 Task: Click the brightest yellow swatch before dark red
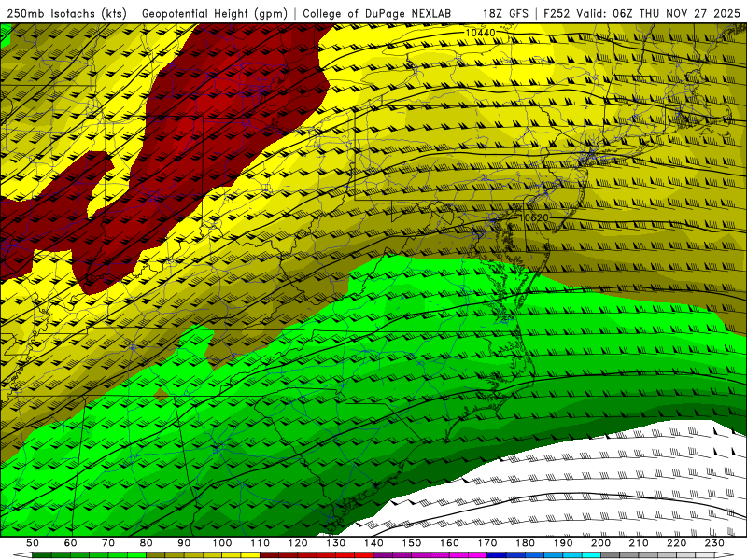[250, 555]
